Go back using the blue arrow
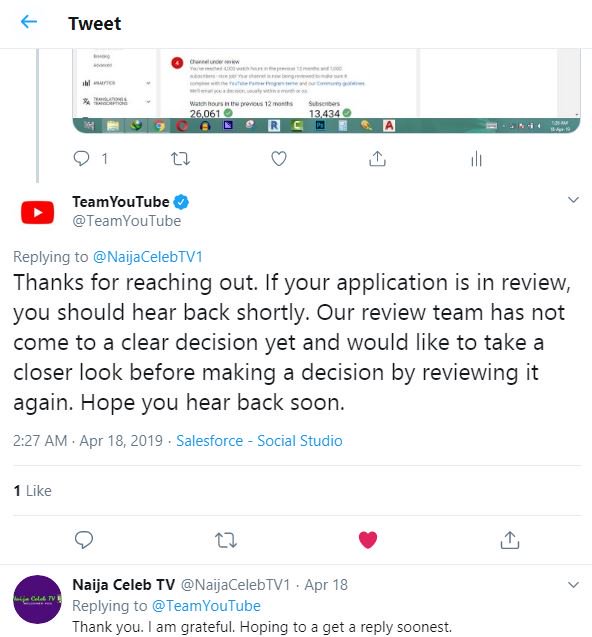 [x=29, y=22]
